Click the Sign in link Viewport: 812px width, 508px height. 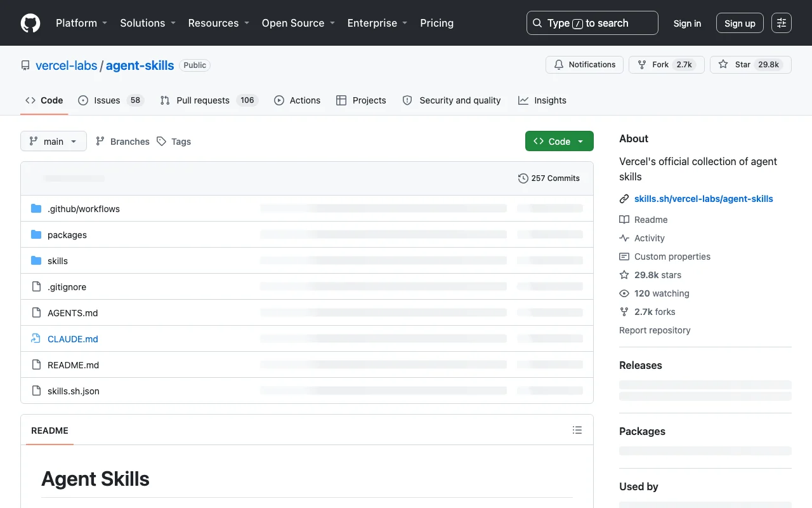pos(687,23)
